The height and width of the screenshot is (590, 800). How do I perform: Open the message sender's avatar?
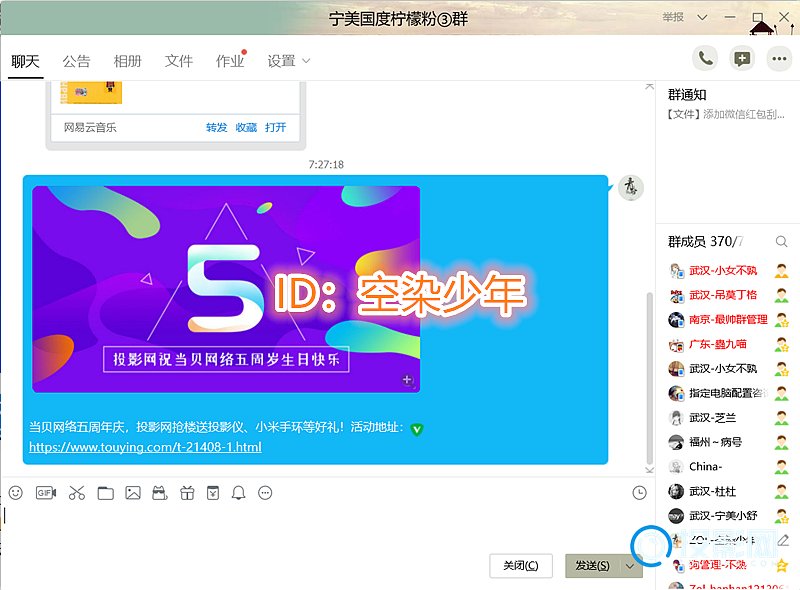(631, 187)
